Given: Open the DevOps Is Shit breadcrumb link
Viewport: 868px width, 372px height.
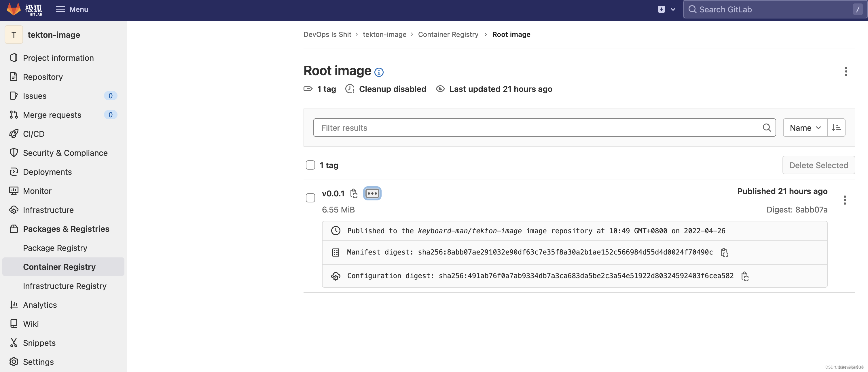Looking at the screenshot, I should point(327,34).
